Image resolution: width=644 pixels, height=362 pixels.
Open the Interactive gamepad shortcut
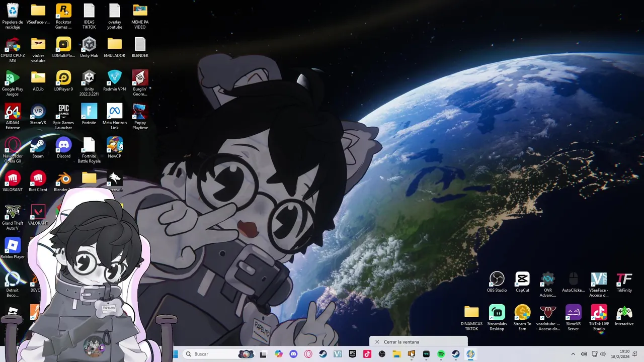624,316
